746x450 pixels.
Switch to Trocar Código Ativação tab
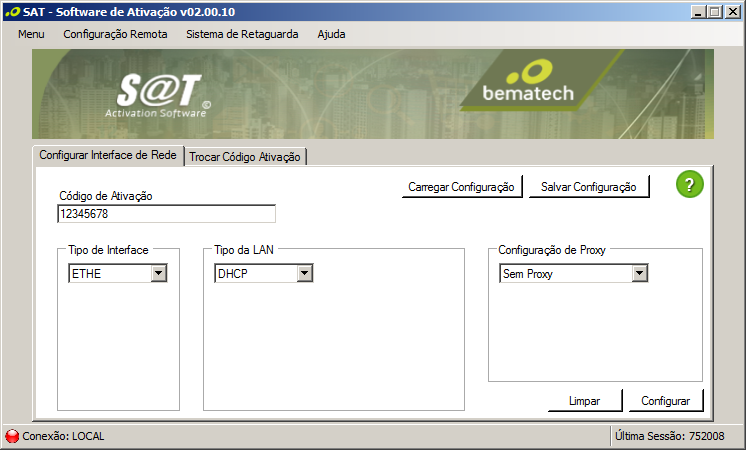[x=245, y=157]
